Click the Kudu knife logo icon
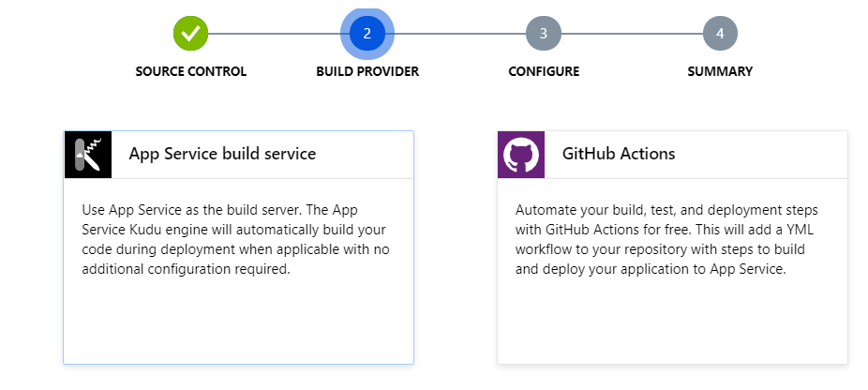This screenshot has width=868, height=390. click(x=87, y=154)
